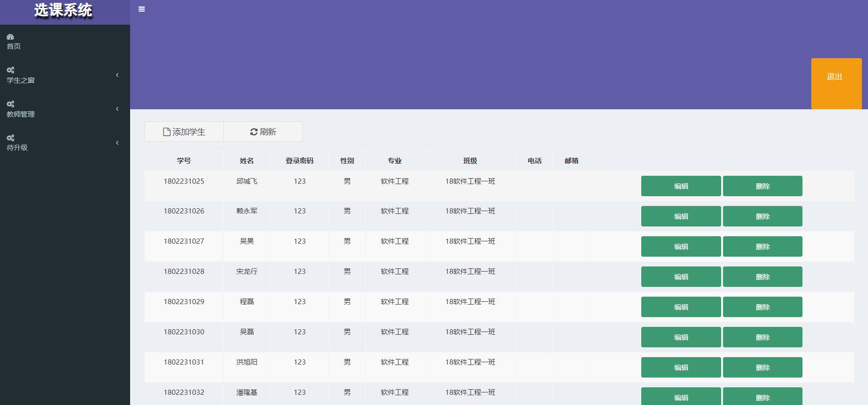868x405 pixels.
Task: Expand the 学生之窗 chevron arrow
Action: pos(117,75)
